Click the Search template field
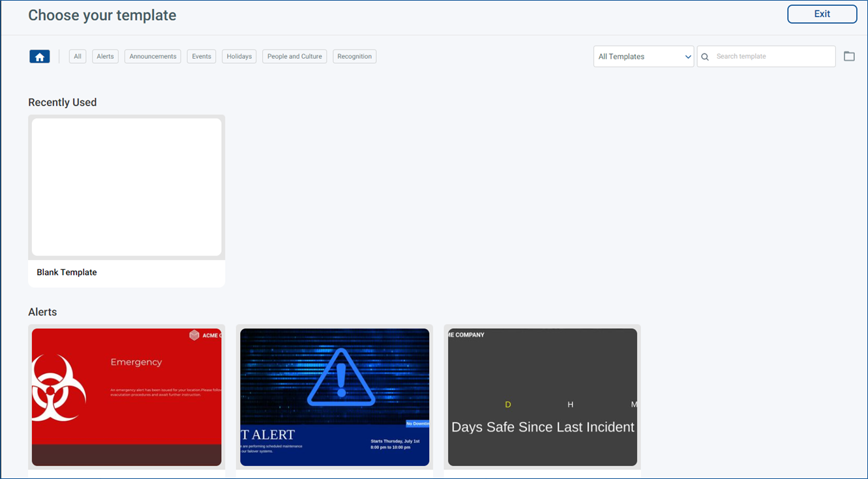This screenshot has height=479, width=868. [x=766, y=57]
